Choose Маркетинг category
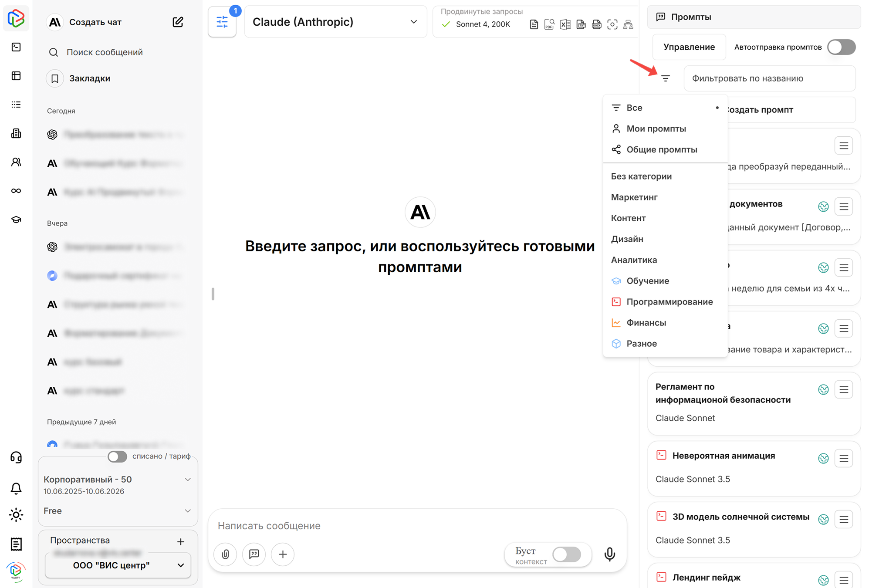This screenshot has width=869, height=588. point(665,197)
